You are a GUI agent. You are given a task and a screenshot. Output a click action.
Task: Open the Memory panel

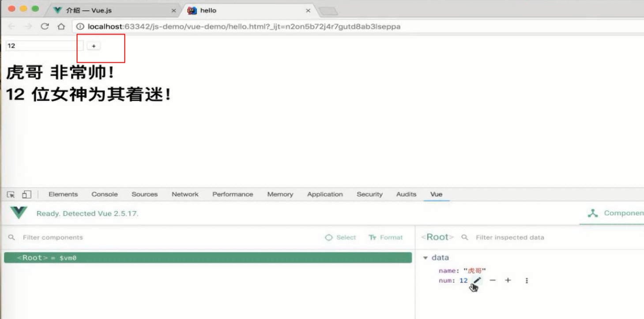tap(280, 194)
